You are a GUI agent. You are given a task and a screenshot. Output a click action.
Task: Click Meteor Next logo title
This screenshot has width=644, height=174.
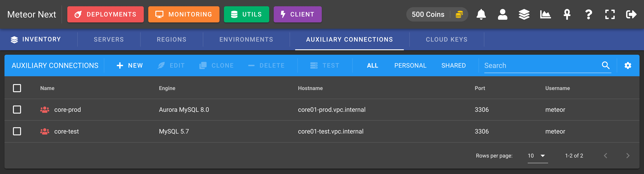point(32,14)
